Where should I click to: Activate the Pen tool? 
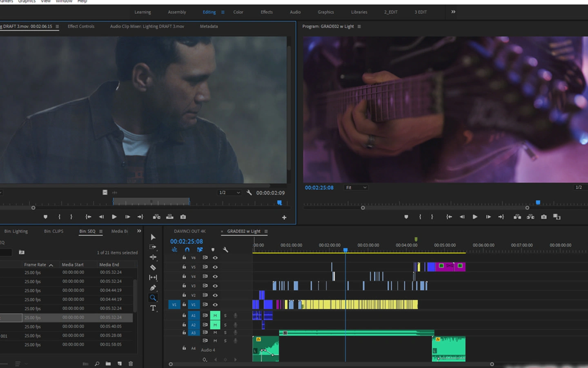pyautogui.click(x=153, y=287)
